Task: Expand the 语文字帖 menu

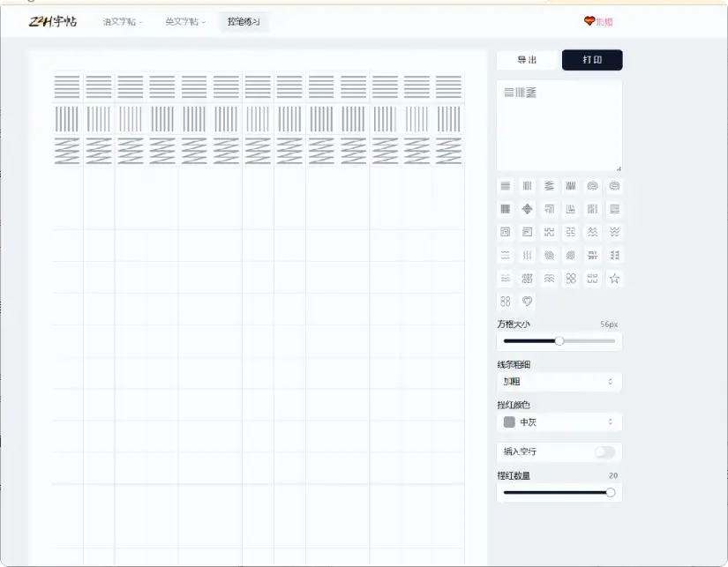Action: [116, 22]
